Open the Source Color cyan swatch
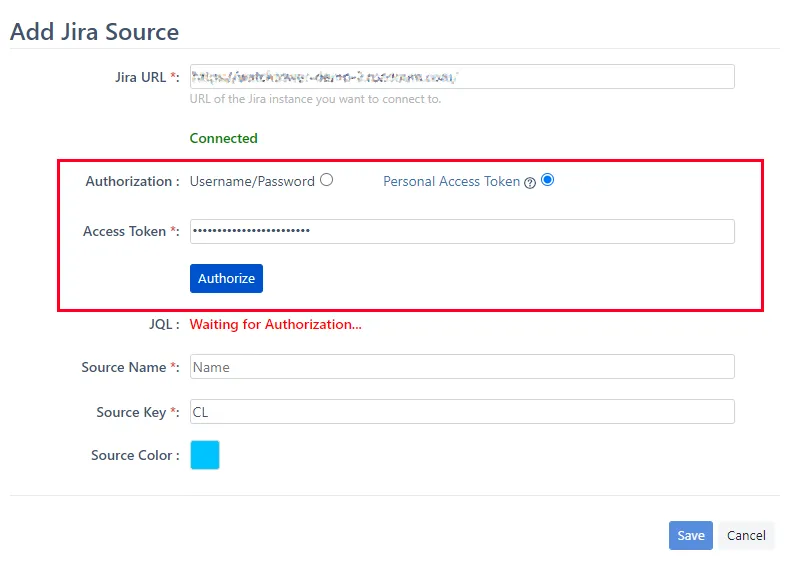794x561 pixels. click(x=205, y=455)
